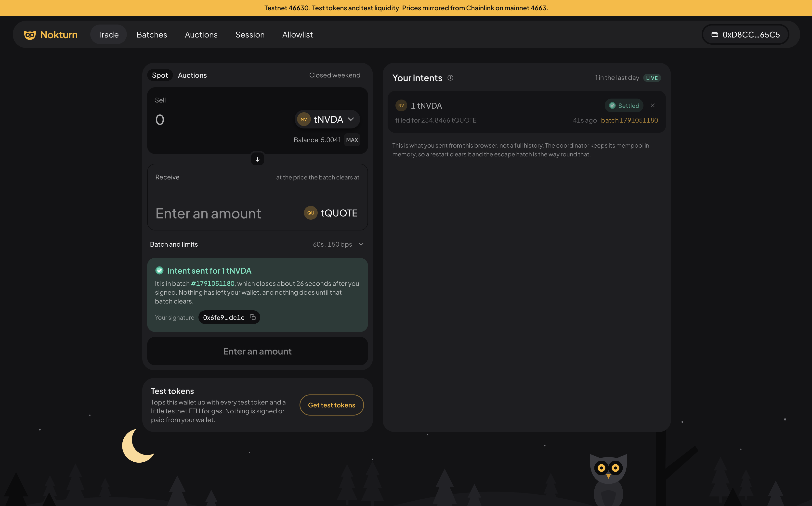Click the MAX balance button

tap(352, 140)
